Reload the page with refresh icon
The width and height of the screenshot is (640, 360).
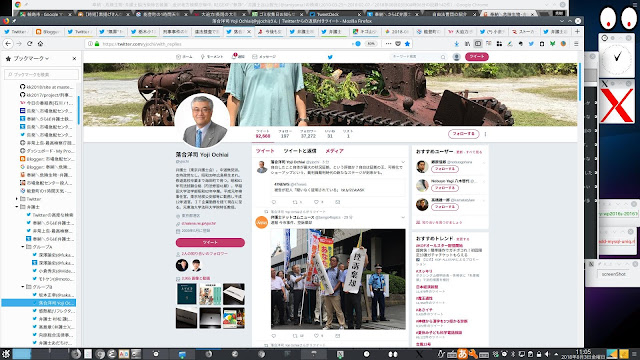coord(29,43)
